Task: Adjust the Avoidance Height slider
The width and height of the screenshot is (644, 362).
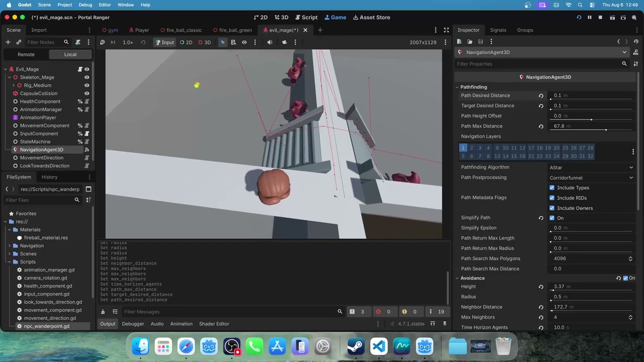Action: pyautogui.click(x=592, y=291)
